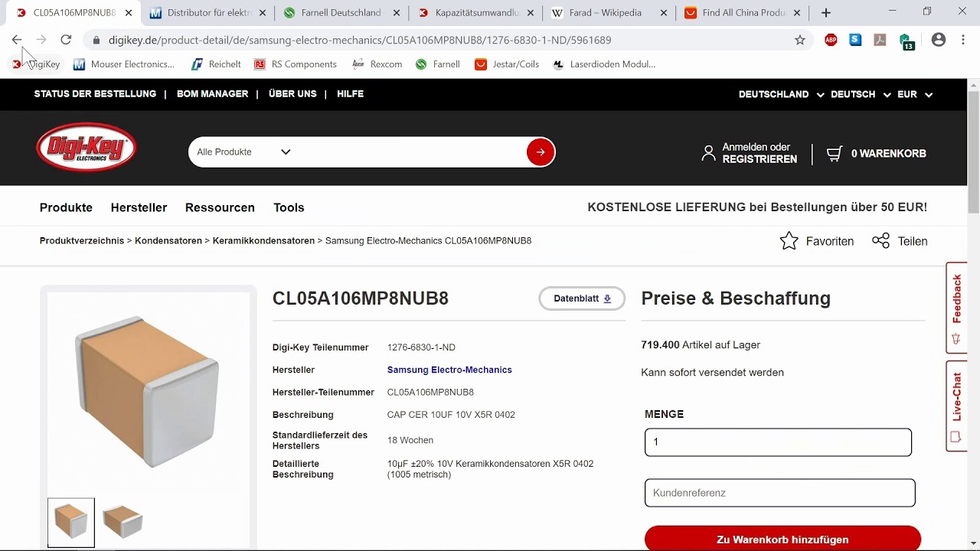Click HILFE link
The image size is (980, 551).
(x=350, y=94)
